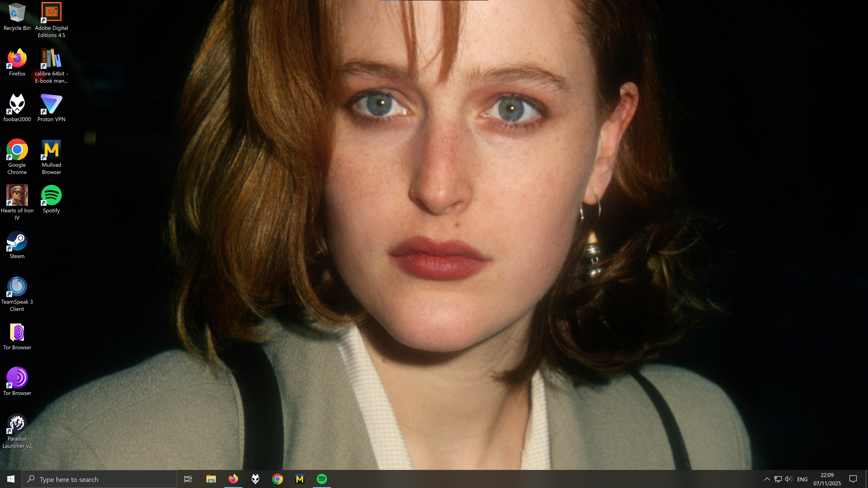Select the Recycle Bin desktop icon

tap(17, 13)
